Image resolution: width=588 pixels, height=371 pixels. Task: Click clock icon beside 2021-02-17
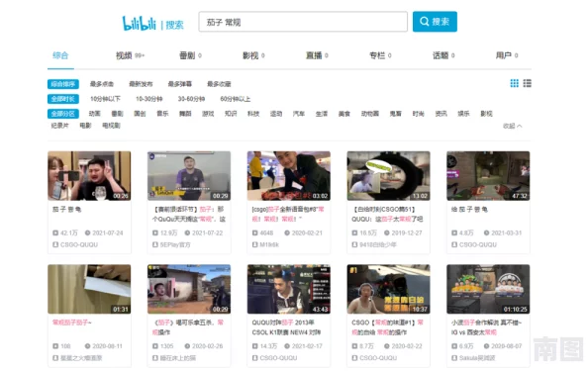pos(287,346)
